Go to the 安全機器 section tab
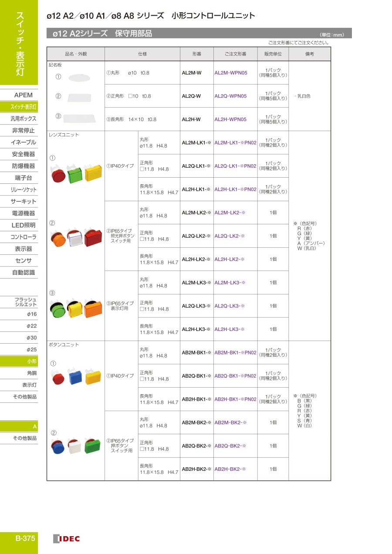Viewport: 392px width, 554px height. pos(23,154)
